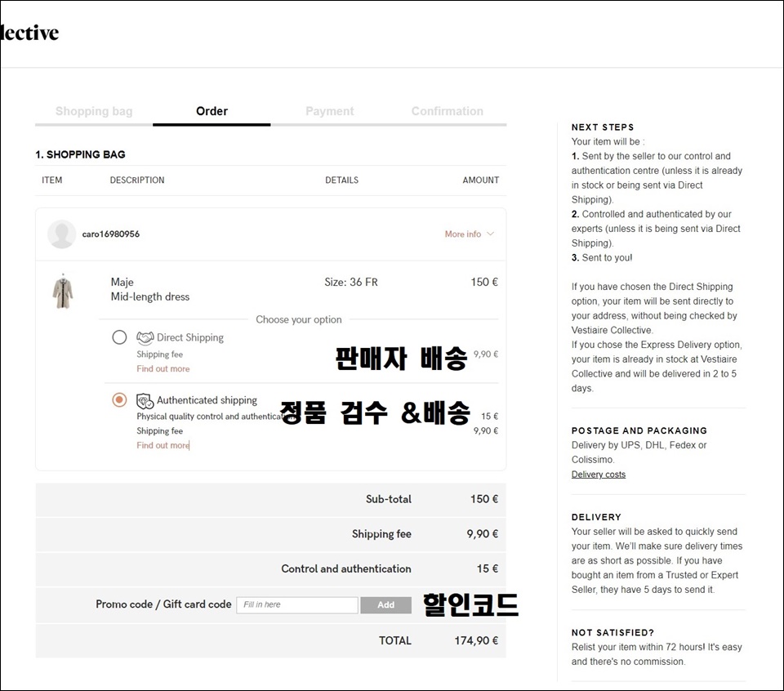Image resolution: width=784 pixels, height=691 pixels.
Task: Click the 'Size: 36 FR' detail text
Action: [351, 282]
